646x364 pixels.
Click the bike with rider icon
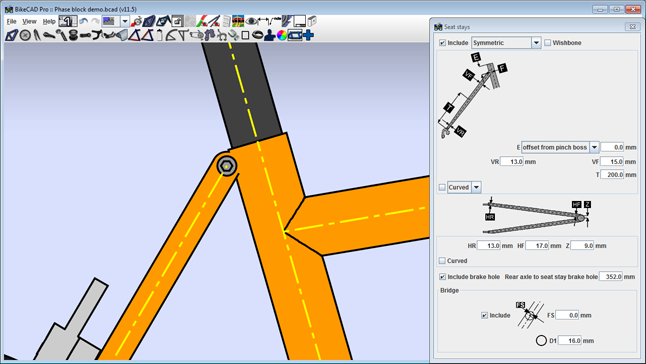(x=136, y=21)
